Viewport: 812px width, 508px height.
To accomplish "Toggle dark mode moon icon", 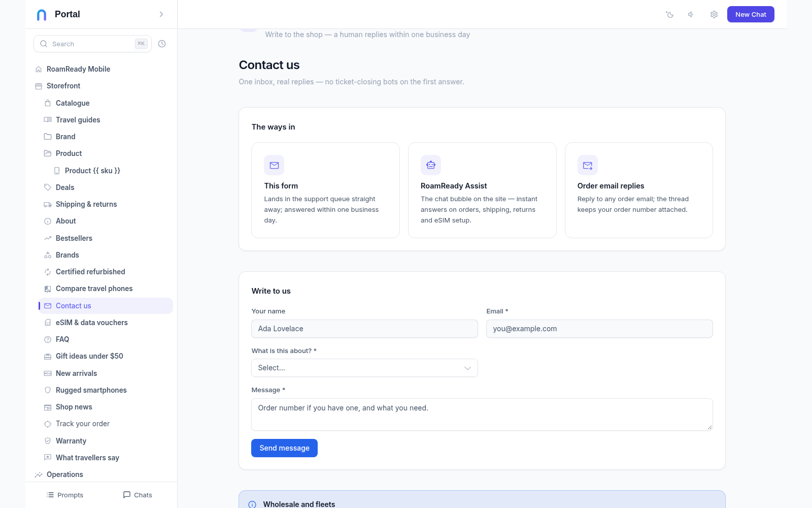I will pyautogui.click(x=670, y=14).
